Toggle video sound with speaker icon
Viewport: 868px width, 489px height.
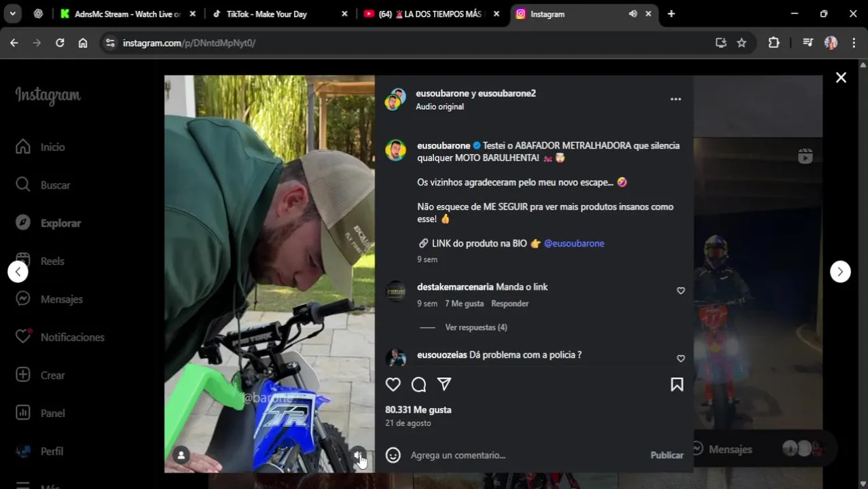[357, 455]
